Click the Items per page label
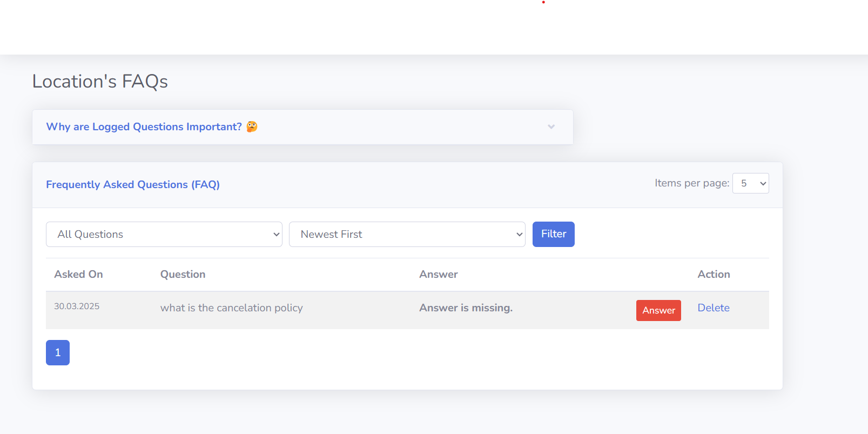This screenshot has height=434, width=868. click(692, 183)
